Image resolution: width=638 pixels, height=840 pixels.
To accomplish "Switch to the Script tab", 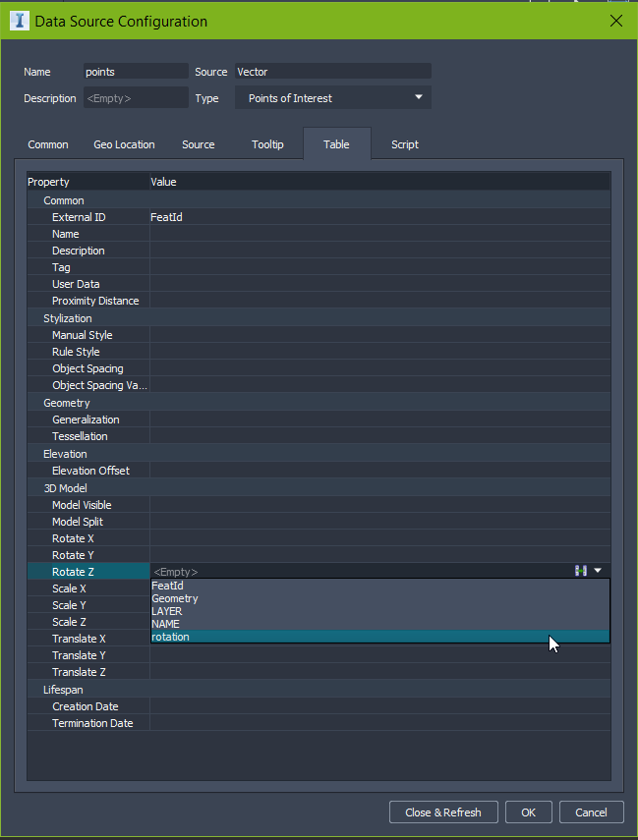I will (x=404, y=143).
